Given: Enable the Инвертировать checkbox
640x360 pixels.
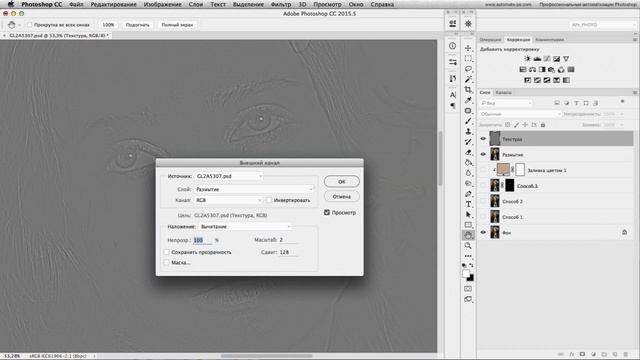Looking at the screenshot, I should [x=269, y=200].
